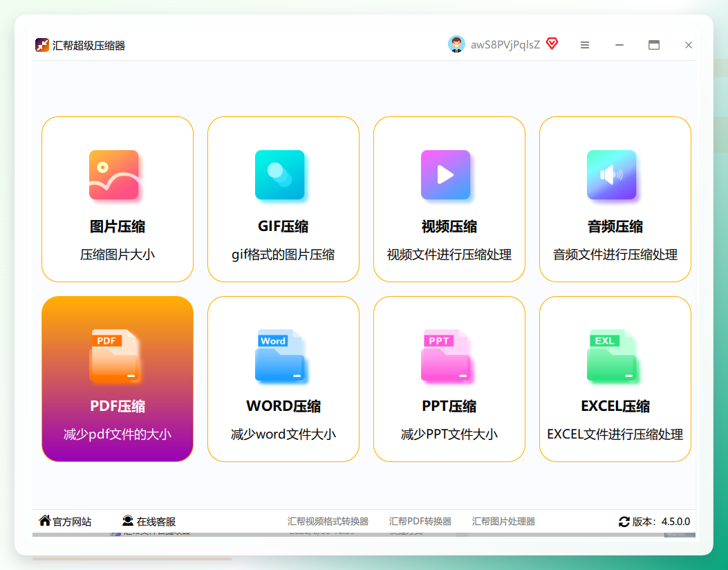This screenshot has height=570, width=728.
Task: Click the 减少PPT文件大小 description
Action: coord(449,434)
